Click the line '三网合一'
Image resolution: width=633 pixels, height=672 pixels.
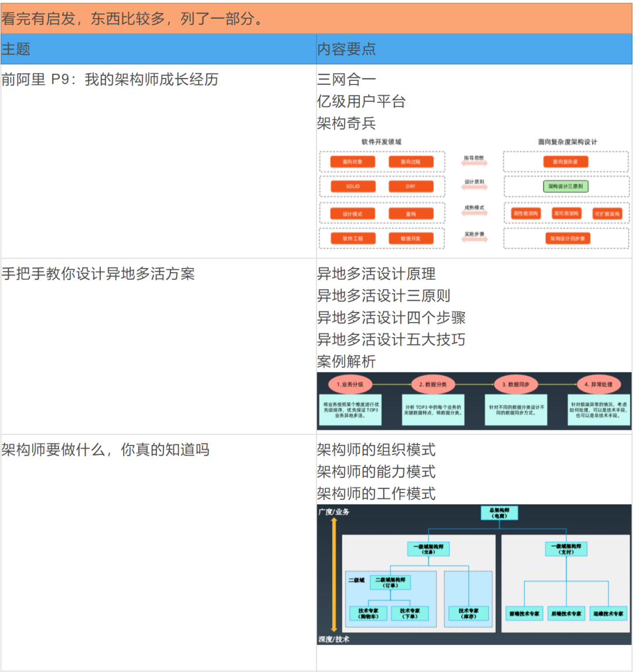click(x=346, y=79)
